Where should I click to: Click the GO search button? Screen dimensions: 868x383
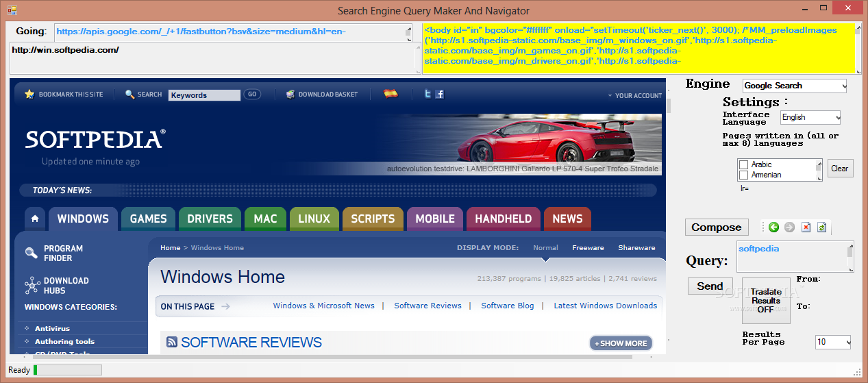point(252,95)
